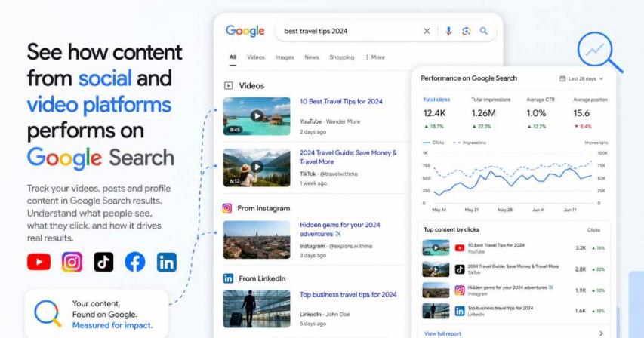Switch to the Images search tab
Image resolution: width=644 pixels, height=338 pixels.
coord(285,57)
